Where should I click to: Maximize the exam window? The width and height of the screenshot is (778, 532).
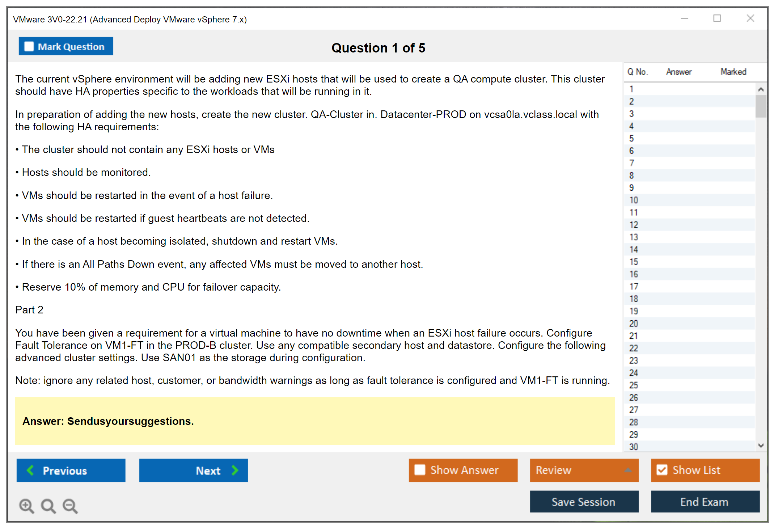coord(717,18)
